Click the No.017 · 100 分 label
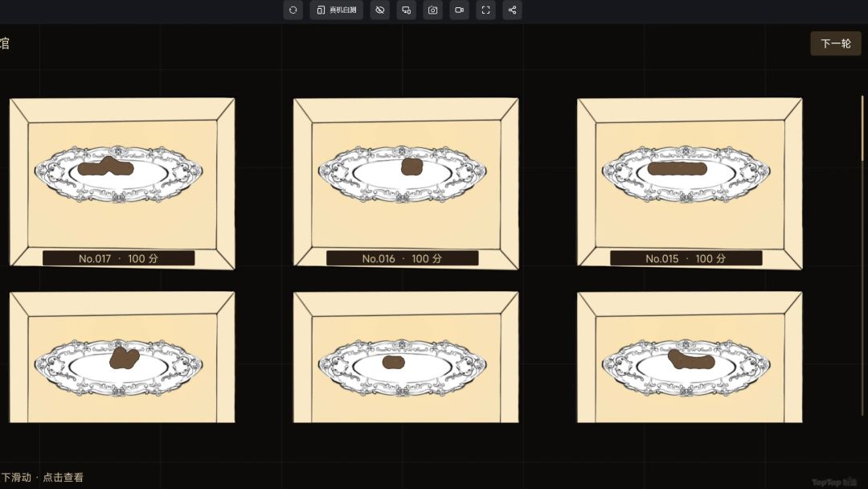 pos(118,258)
